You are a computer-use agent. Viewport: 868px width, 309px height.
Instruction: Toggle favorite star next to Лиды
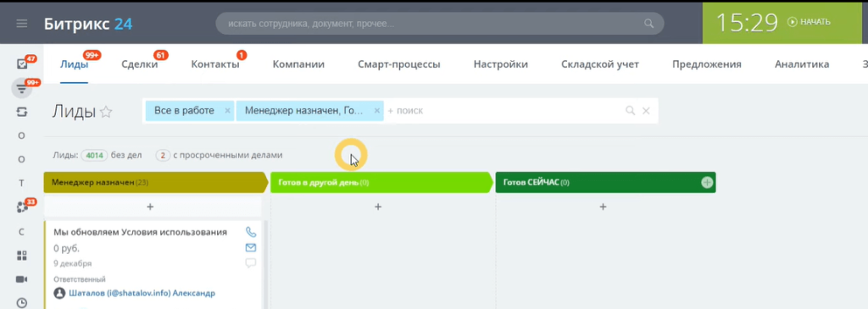pyautogui.click(x=106, y=113)
